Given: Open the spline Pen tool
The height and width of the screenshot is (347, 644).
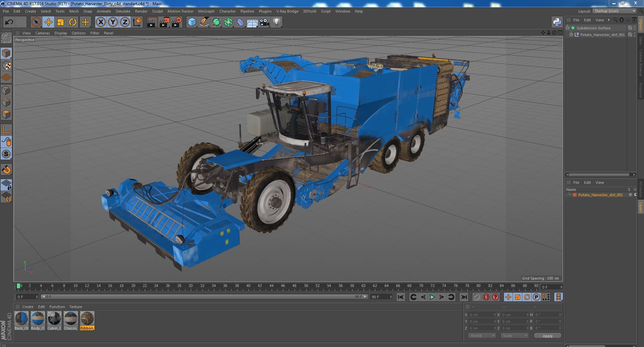Looking at the screenshot, I should (204, 22).
